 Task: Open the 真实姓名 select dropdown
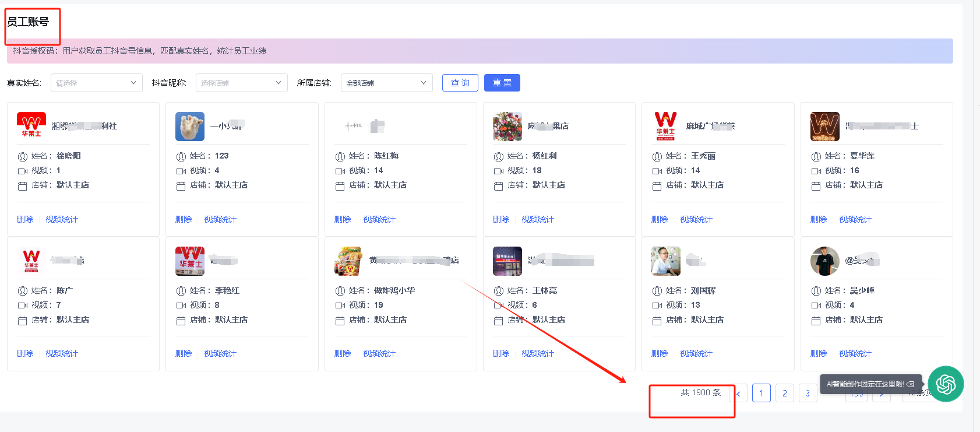(97, 83)
